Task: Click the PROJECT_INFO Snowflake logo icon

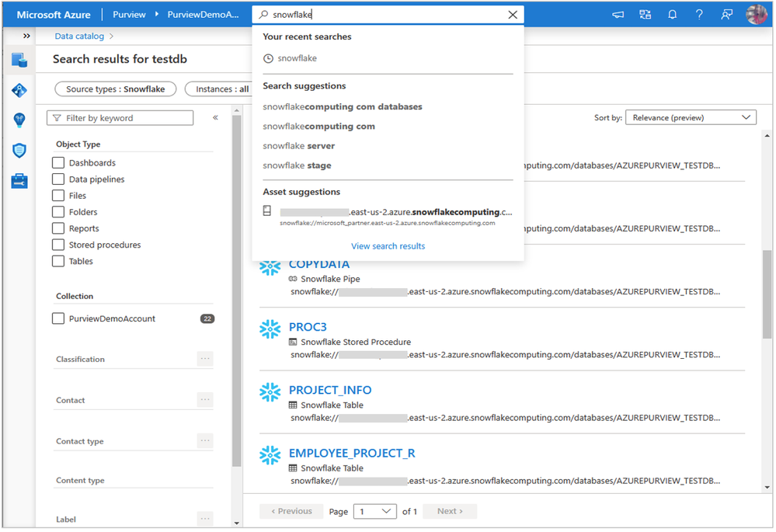Action: pyautogui.click(x=270, y=392)
